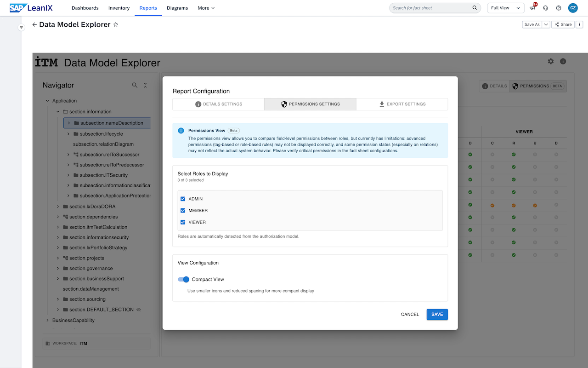
Task: Open the Full View dropdown
Action: click(x=506, y=8)
